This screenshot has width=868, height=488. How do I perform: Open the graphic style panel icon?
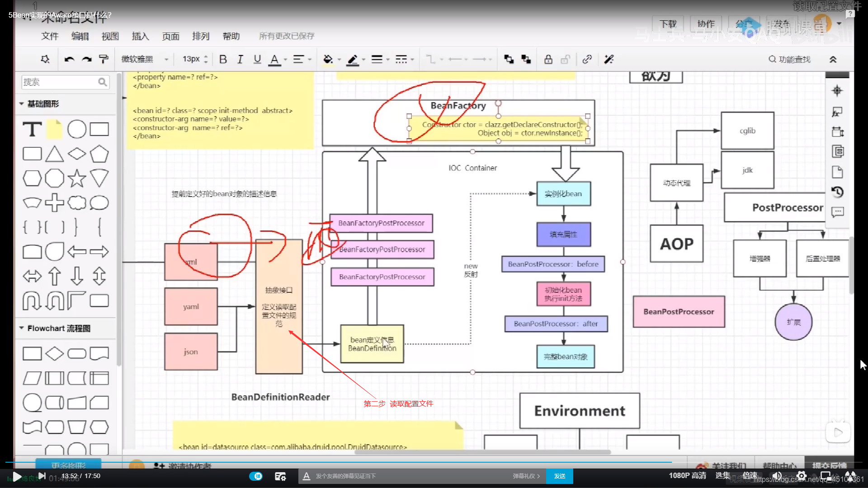click(x=837, y=112)
